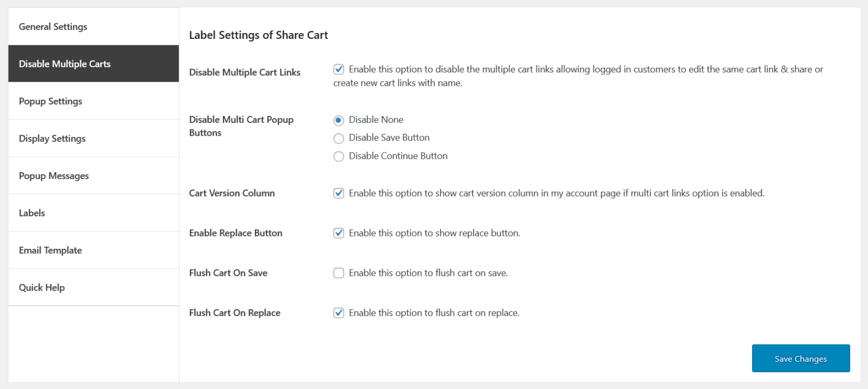Select the Disable Continue Button option
This screenshot has height=389, width=868.
tap(339, 156)
